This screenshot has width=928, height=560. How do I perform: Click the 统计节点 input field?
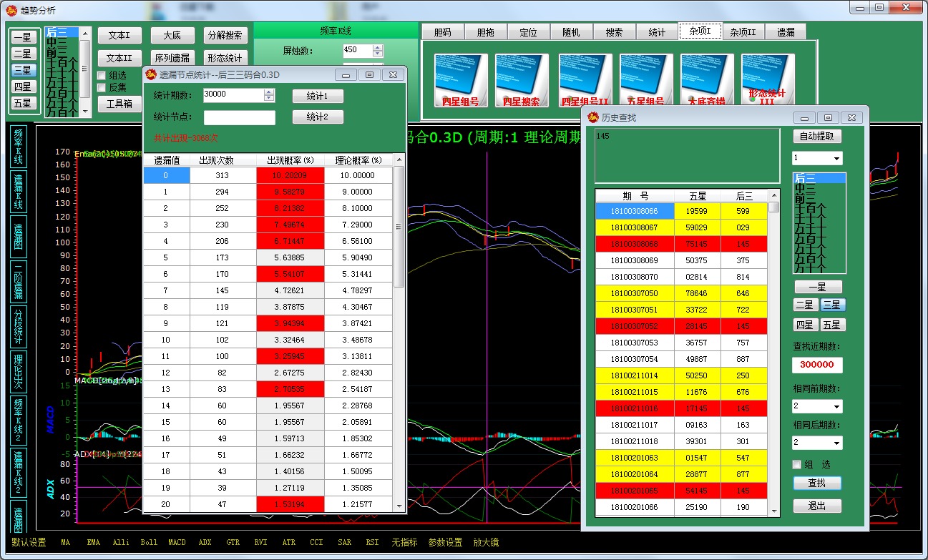click(239, 117)
